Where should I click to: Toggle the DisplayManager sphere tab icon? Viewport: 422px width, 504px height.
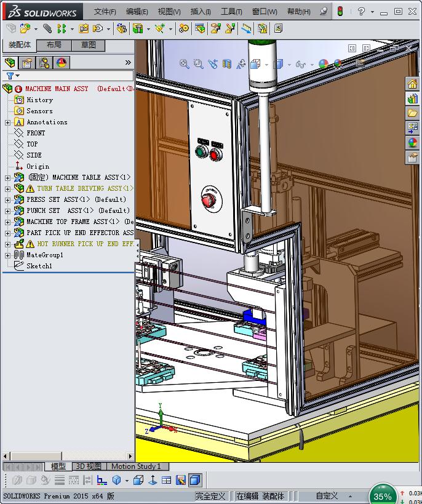(62, 63)
